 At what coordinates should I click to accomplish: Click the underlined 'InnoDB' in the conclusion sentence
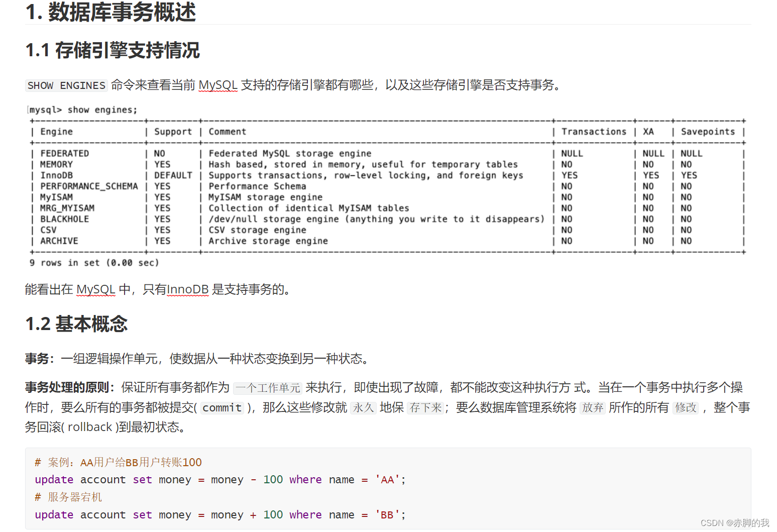click(187, 289)
